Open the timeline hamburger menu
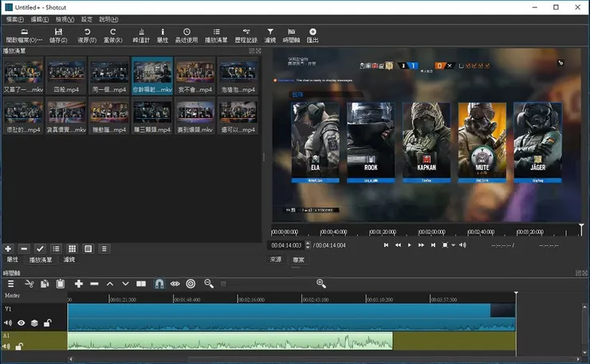The image size is (590, 364). 11,284
